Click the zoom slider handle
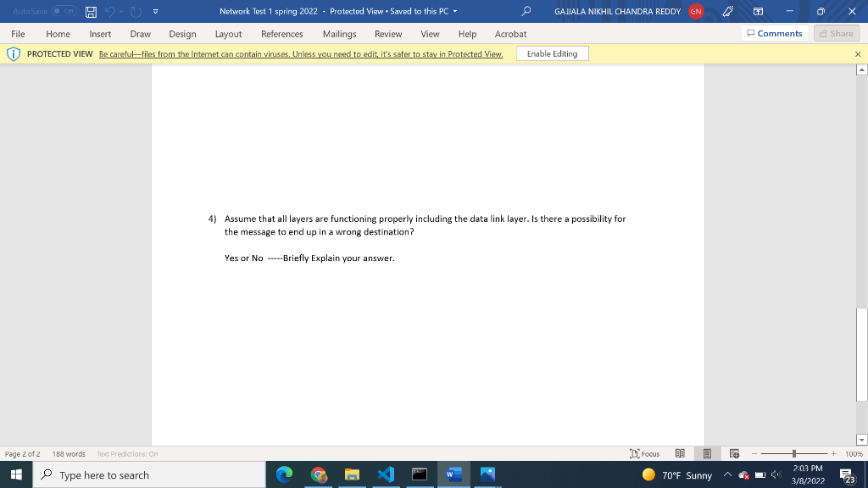The image size is (868, 488). 793,454
